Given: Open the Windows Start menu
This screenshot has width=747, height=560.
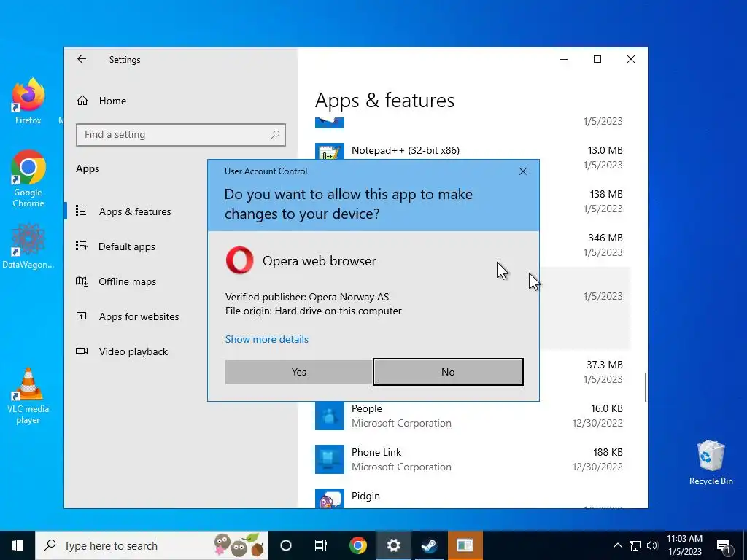Looking at the screenshot, I should [x=18, y=545].
